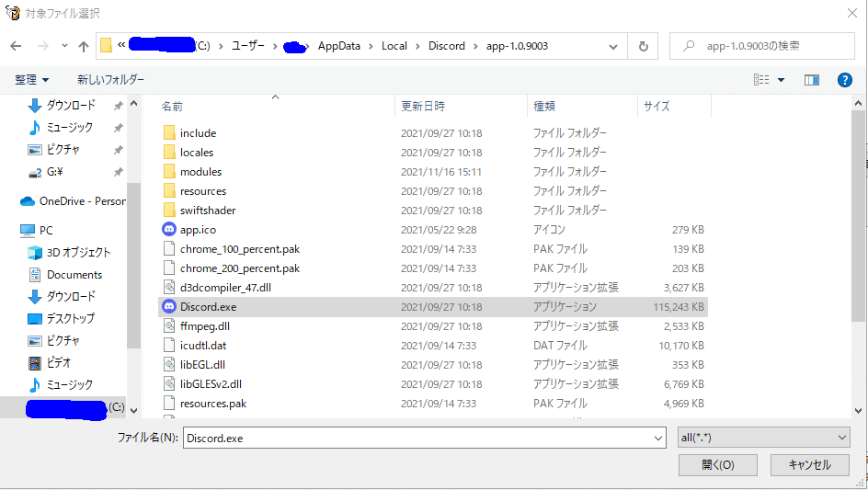The image size is (868, 490).
Task: Click AppData in the address path
Action: pos(338,46)
